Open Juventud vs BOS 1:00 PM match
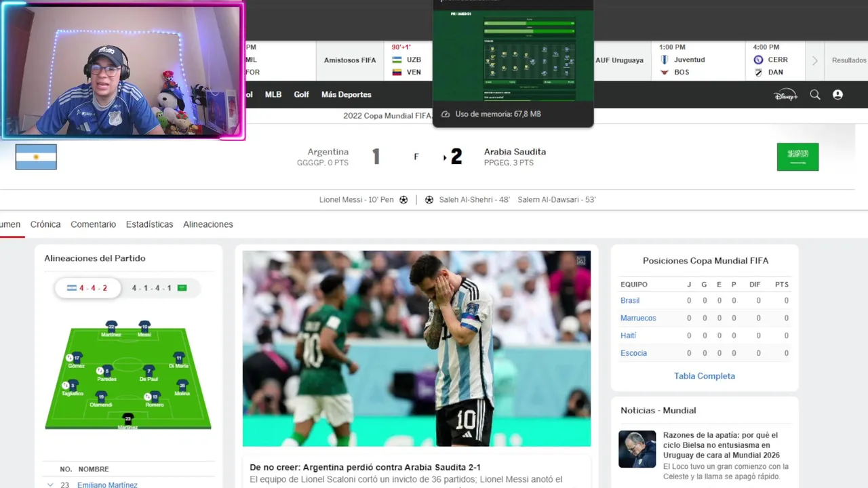 (x=698, y=60)
